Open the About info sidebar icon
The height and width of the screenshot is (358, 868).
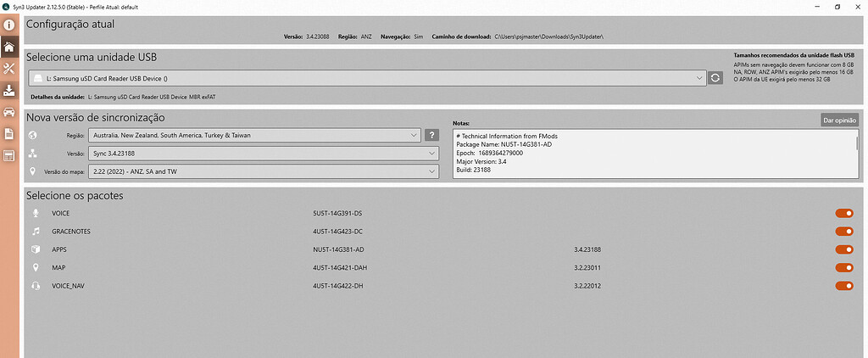(8, 25)
